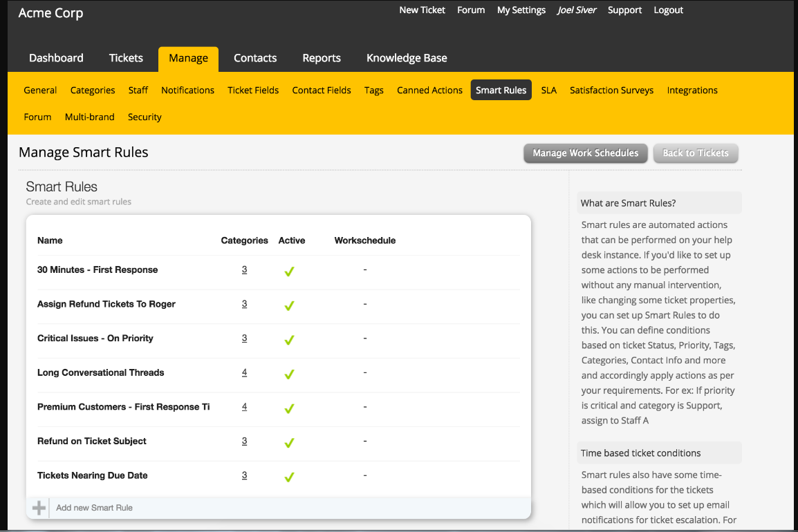Screen dimensions: 798x532
Task: Click active checkmark for Tickets Nearing Due Date
Action: click(289, 477)
